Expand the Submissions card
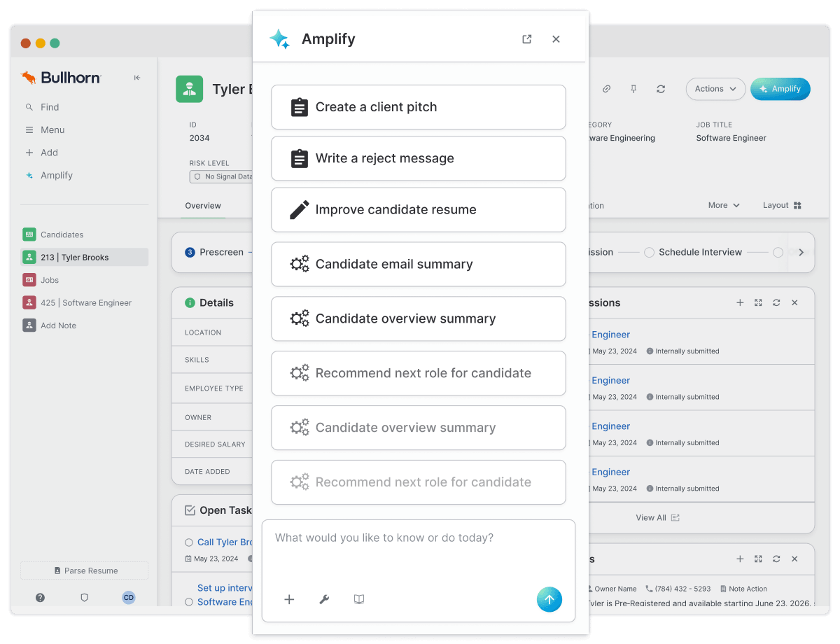 758,302
